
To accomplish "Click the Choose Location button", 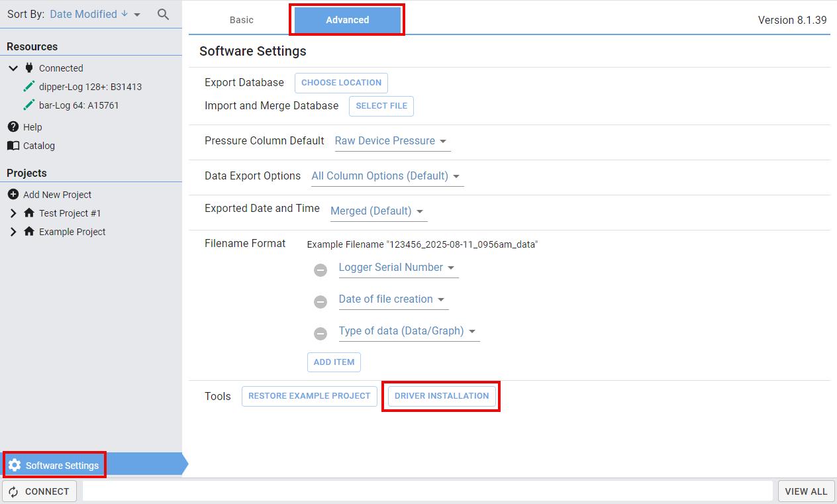I will coord(341,83).
